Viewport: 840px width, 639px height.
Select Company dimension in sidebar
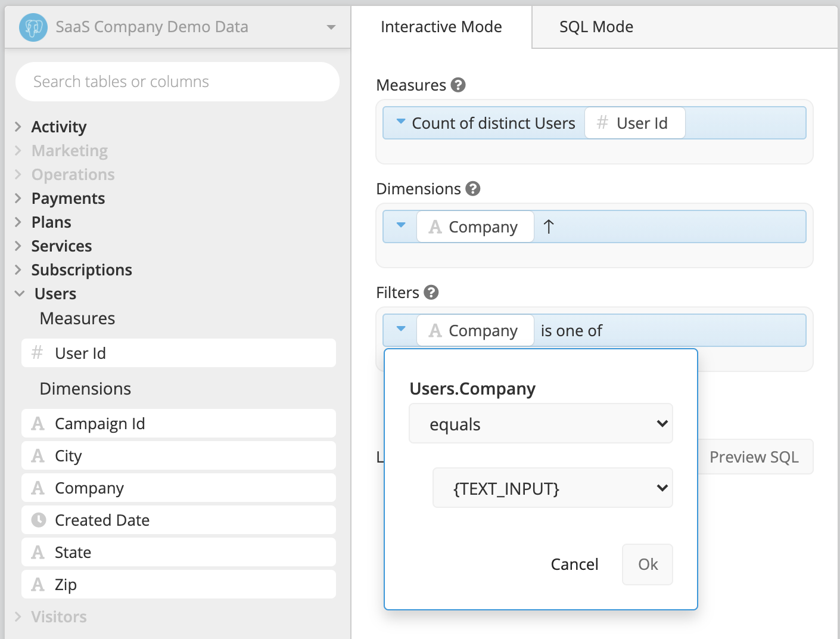point(179,488)
